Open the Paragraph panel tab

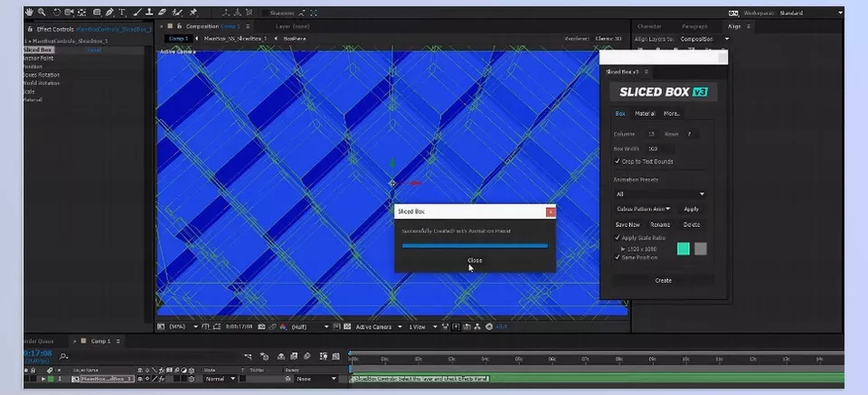(694, 26)
